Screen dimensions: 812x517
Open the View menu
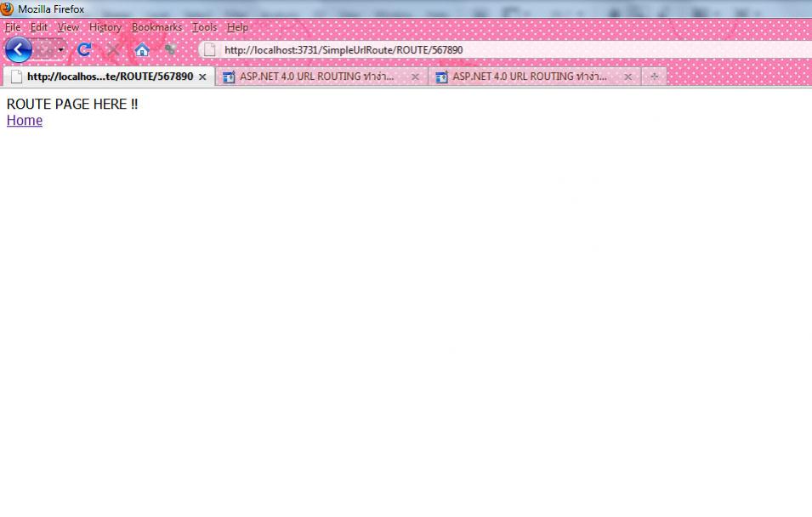click(68, 27)
